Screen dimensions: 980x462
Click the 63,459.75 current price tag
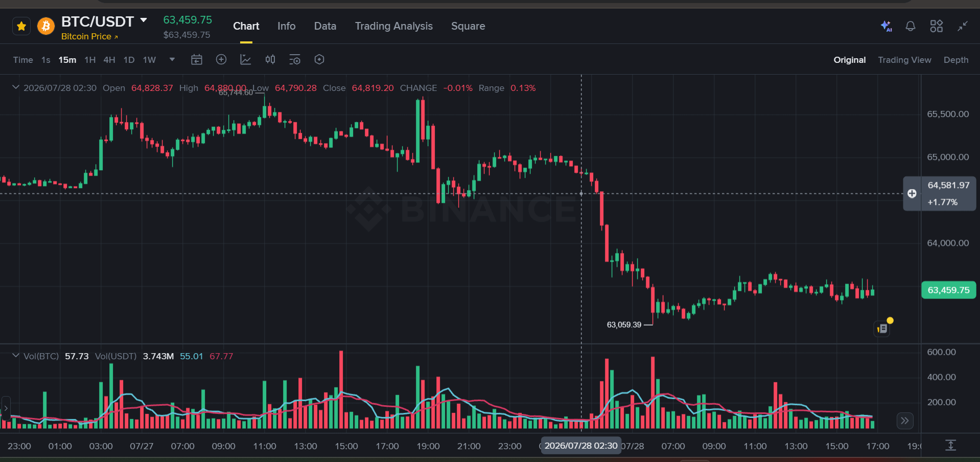pos(948,290)
